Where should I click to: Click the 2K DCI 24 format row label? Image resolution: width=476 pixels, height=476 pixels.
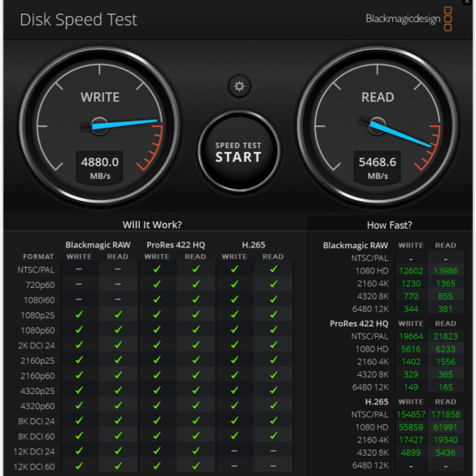tap(37, 346)
